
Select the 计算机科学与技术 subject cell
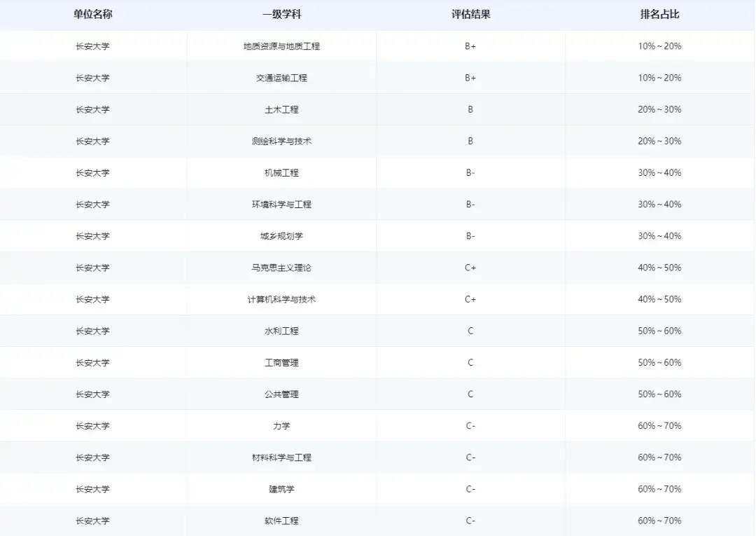click(281, 300)
